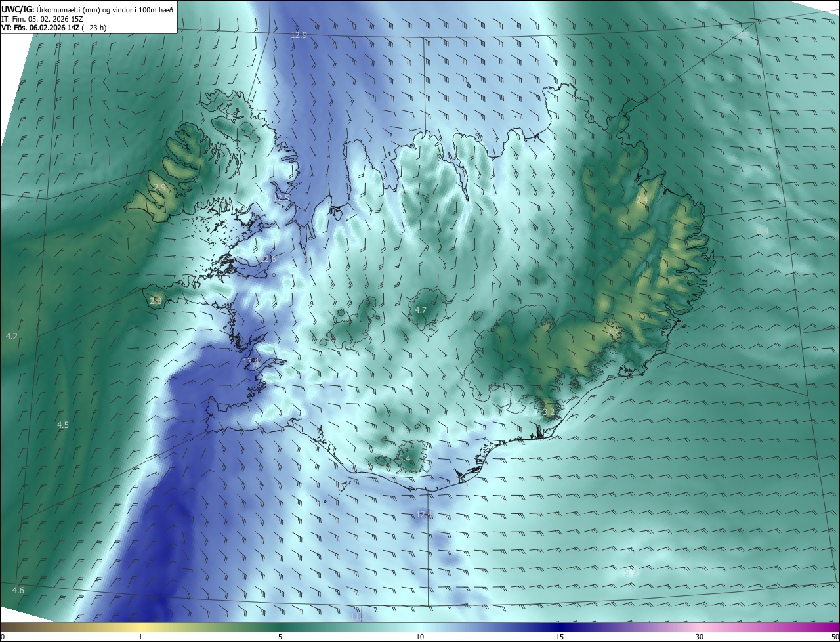Click the 0 tick label on color scale

coord(3,637)
